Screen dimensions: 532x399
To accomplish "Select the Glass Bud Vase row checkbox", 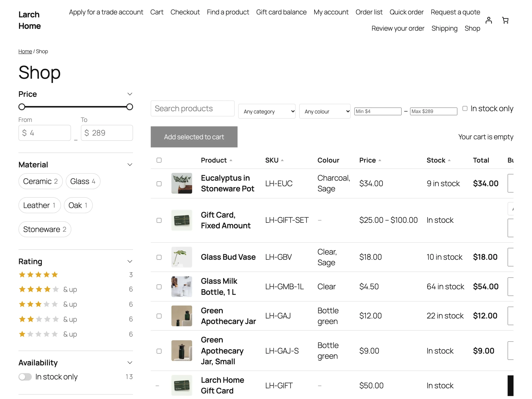I will click(159, 257).
